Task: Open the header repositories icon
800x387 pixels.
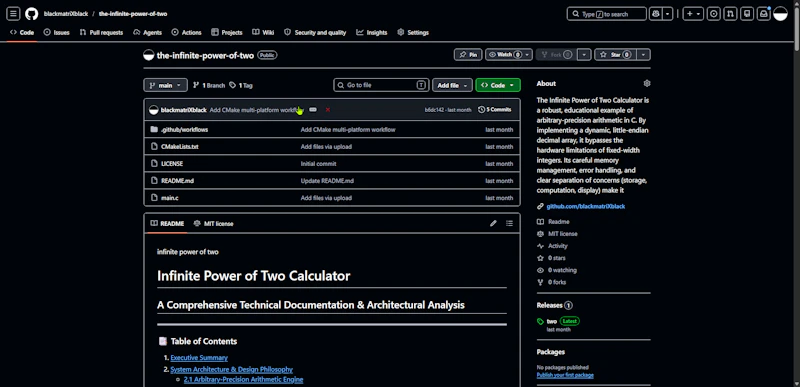Action: click(746, 14)
